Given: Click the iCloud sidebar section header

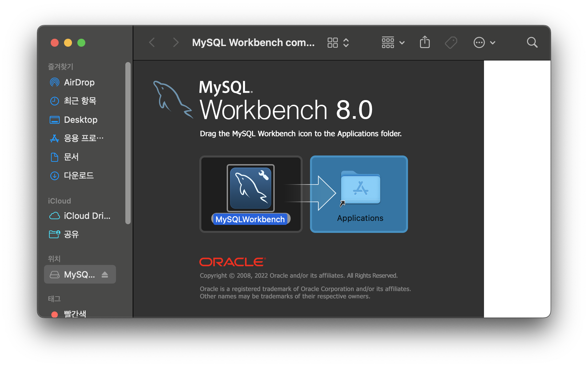Looking at the screenshot, I should coord(59,201).
